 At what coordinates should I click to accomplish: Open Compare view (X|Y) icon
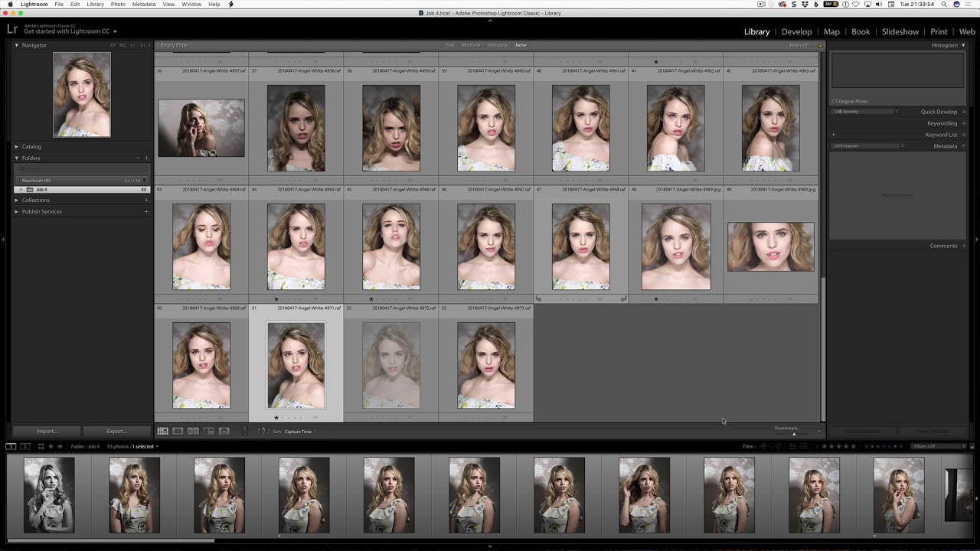[193, 432]
